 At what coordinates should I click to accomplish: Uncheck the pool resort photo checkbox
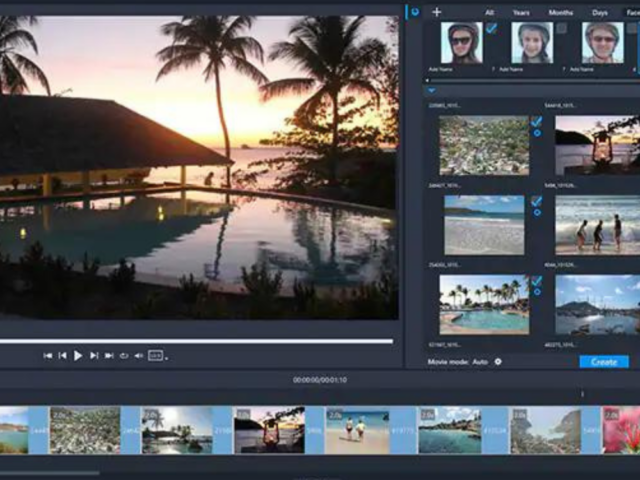coord(536,282)
